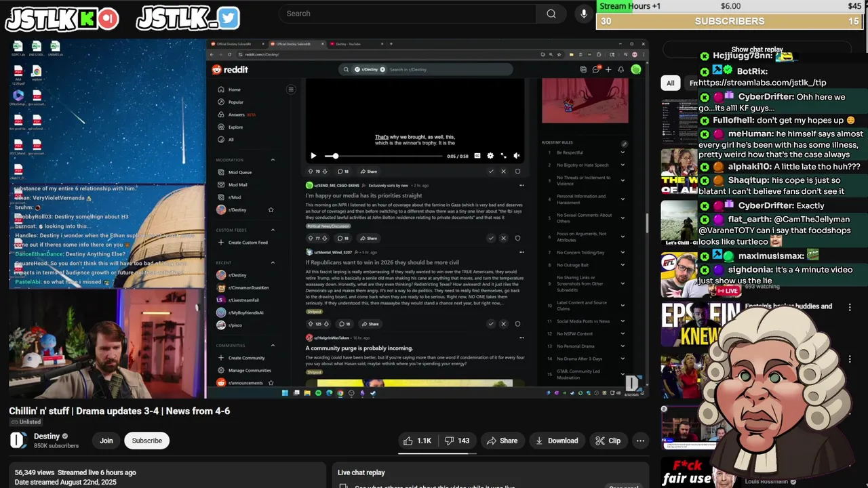Click the Join button

coord(106,441)
